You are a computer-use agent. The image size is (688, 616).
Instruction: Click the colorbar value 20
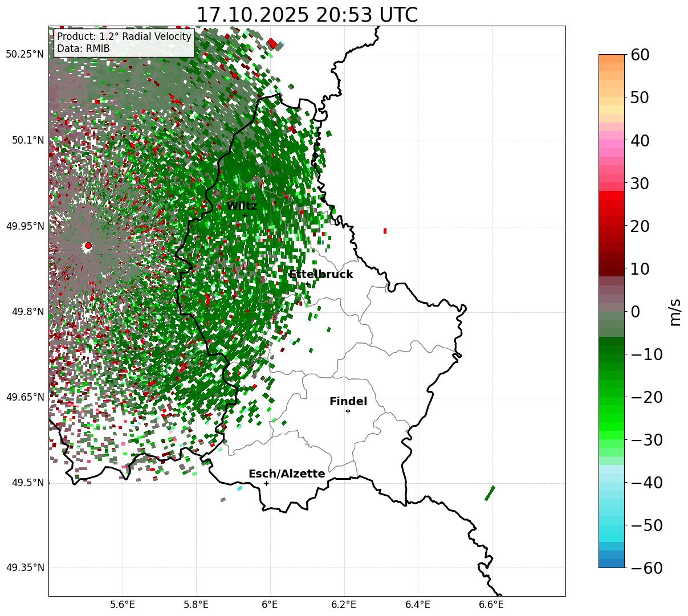pyautogui.click(x=639, y=226)
